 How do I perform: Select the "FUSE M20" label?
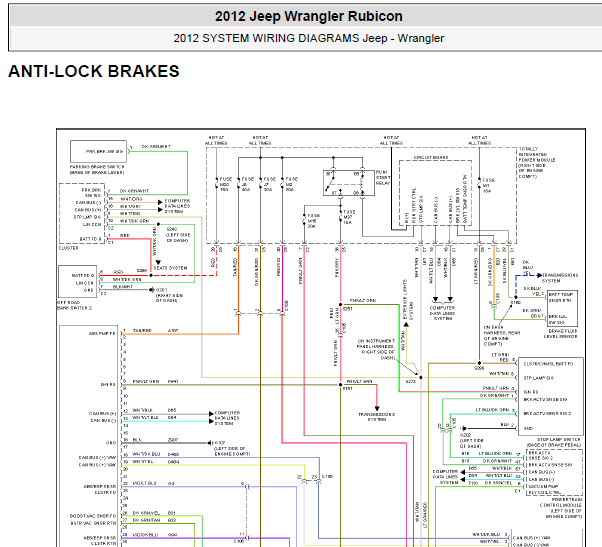pos(225,184)
